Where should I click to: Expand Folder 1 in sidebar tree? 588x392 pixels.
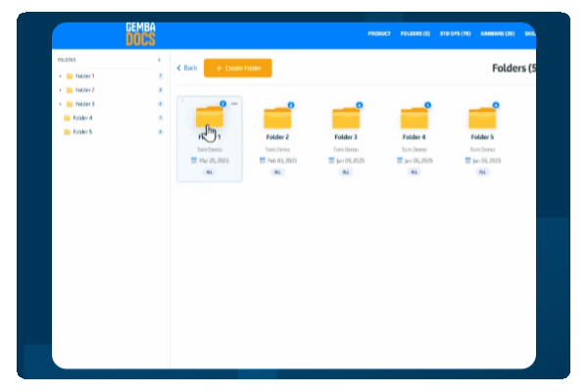tap(60, 76)
